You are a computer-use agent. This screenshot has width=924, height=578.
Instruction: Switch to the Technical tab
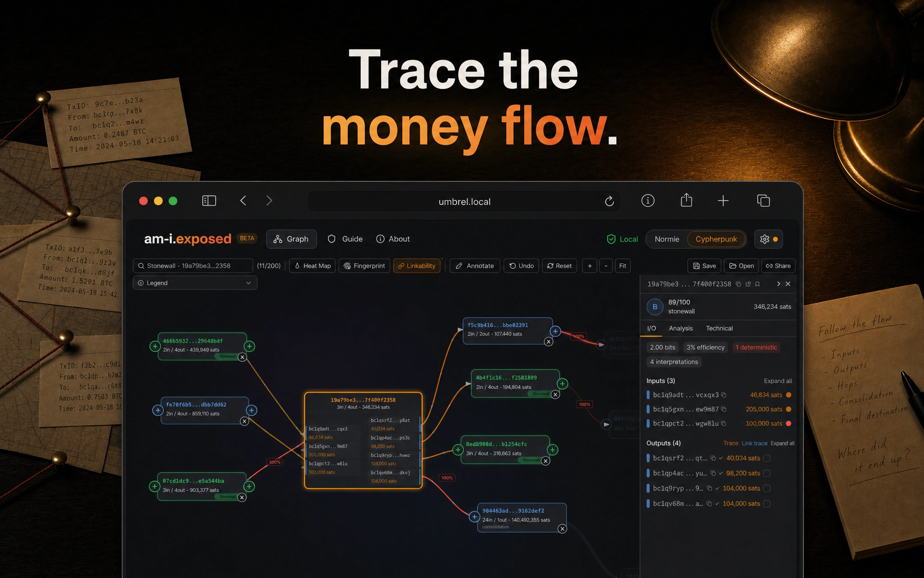pyautogui.click(x=719, y=328)
